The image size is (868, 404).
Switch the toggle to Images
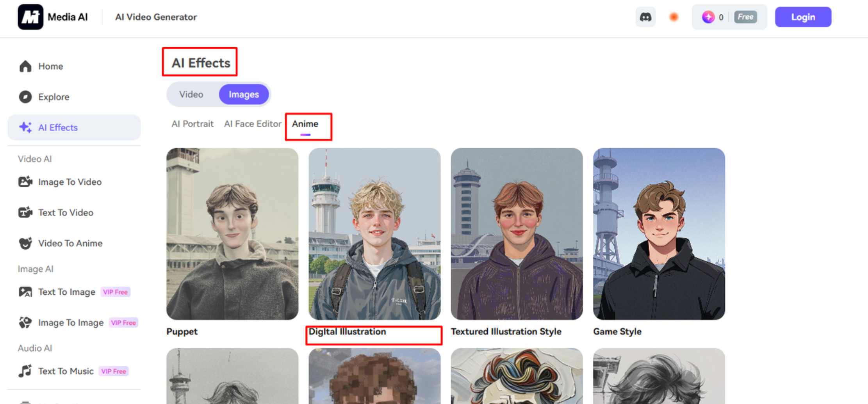click(x=244, y=94)
